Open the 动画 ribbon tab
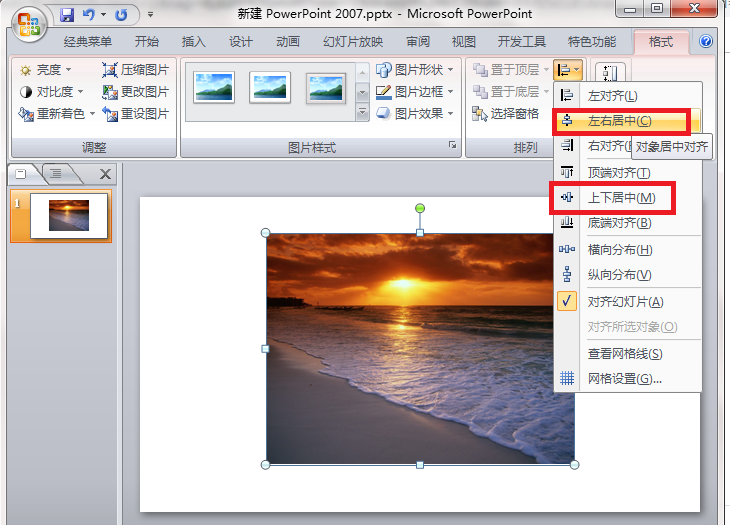This screenshot has height=525, width=730. [288, 42]
